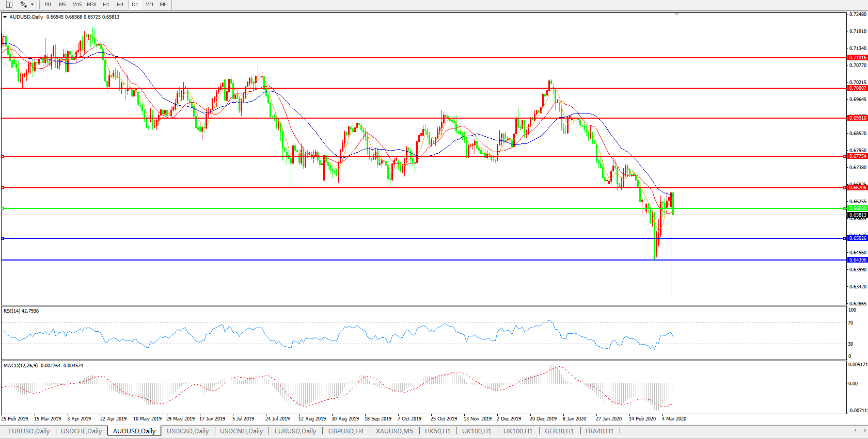Click the chart shift marker triangle at top

[676, 14]
